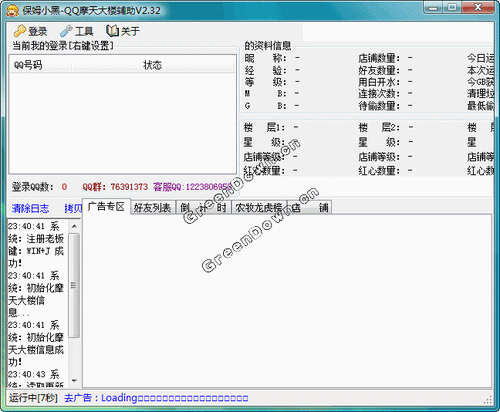
Task: Open the 关于 menu
Action: point(123,31)
